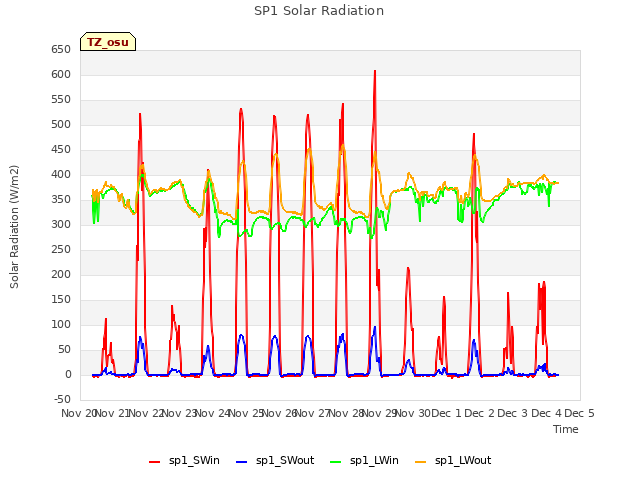The height and width of the screenshot is (480, 640).
Task: Click the 200 y-axis tick label
Action: 61,274
